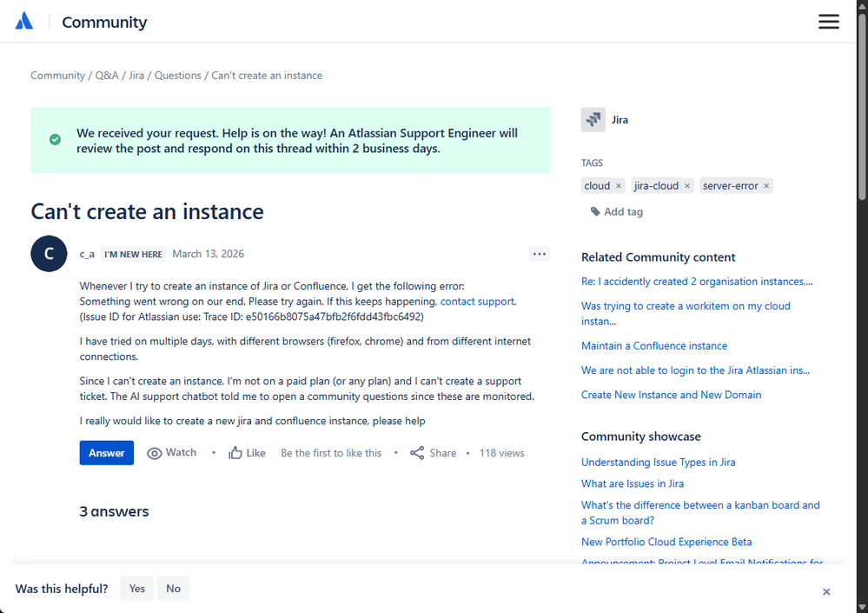Watch this question with eye icon
The image size is (868, 613).
(172, 453)
